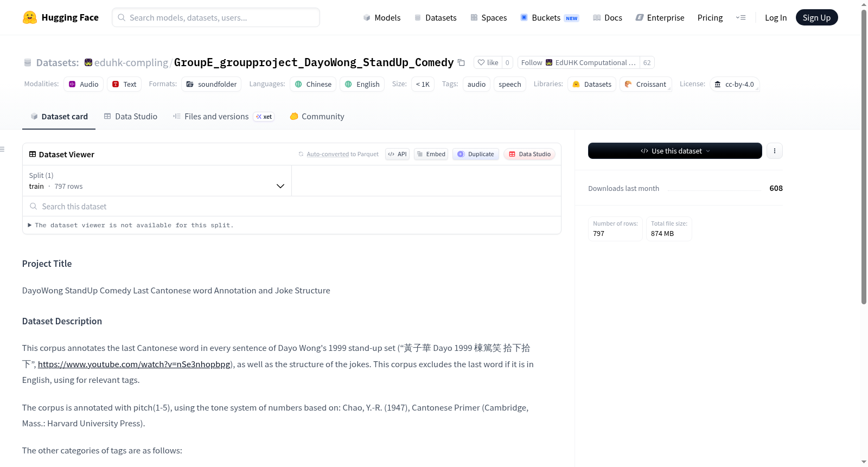The image size is (868, 467).
Task: Open the left sidebar table-of-contents icon
Action: click(2, 149)
